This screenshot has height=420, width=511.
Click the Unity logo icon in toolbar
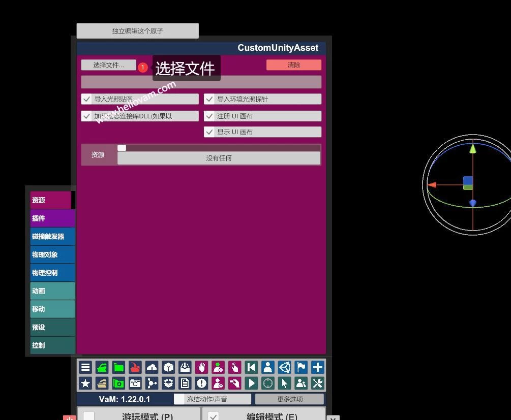(x=284, y=367)
